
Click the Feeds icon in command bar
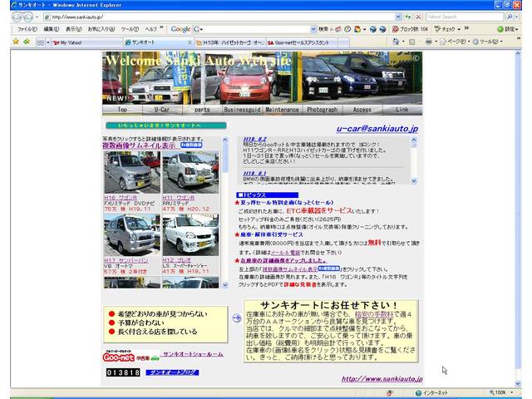pos(412,42)
